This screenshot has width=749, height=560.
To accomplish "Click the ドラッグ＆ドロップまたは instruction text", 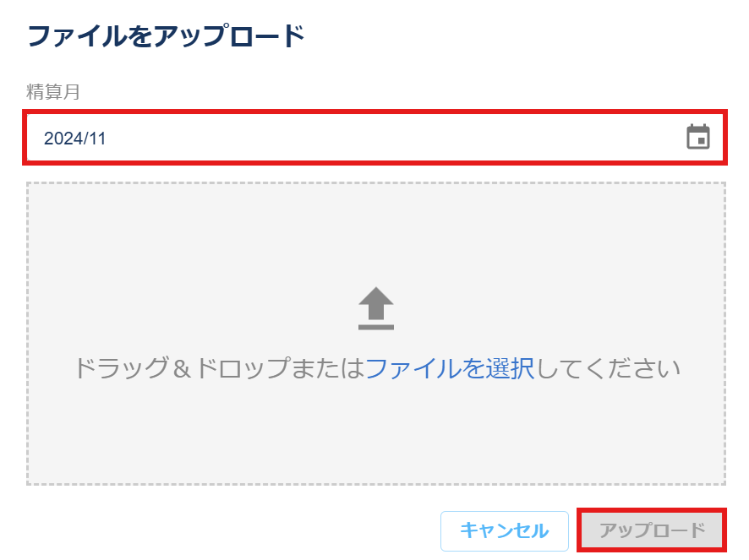I will point(219,368).
